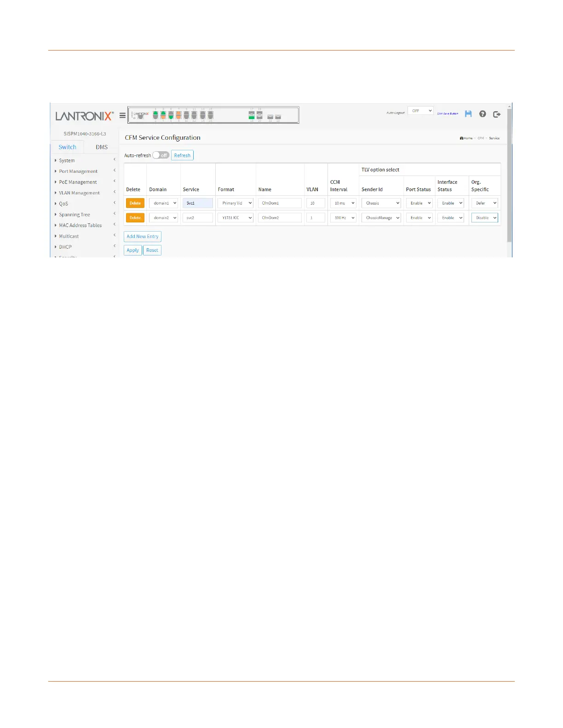
Task: Switch to the Switch tab
Action: 67,147
